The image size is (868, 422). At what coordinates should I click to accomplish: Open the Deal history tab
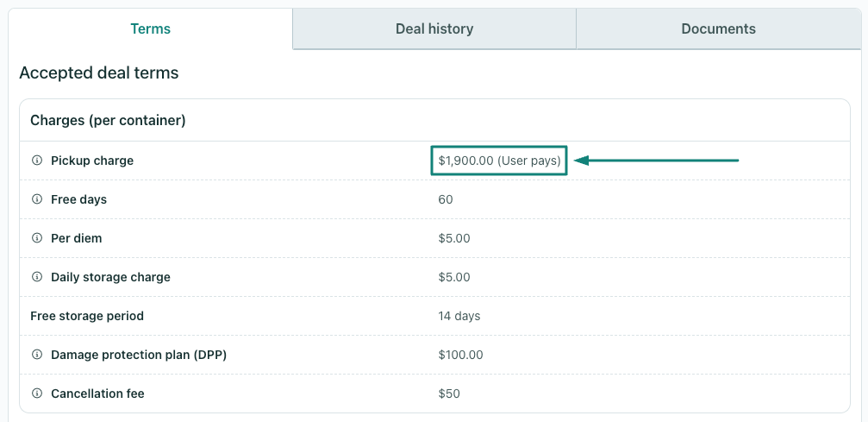point(434,28)
